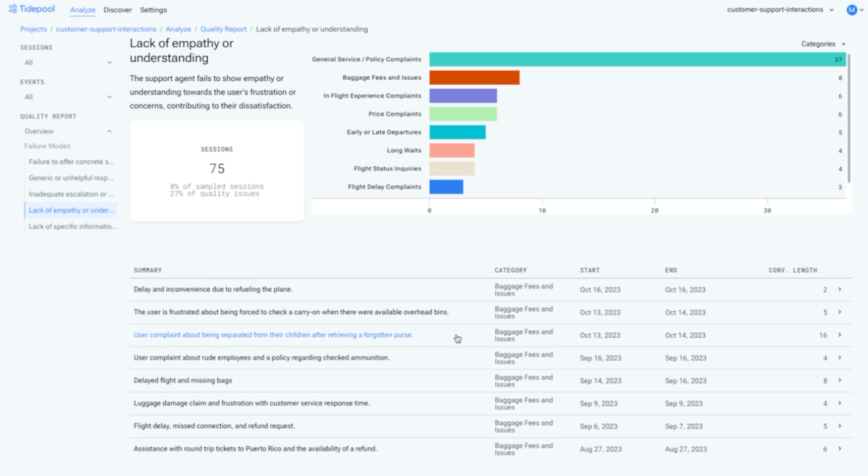Open details arrow for missing bags row

click(839, 381)
